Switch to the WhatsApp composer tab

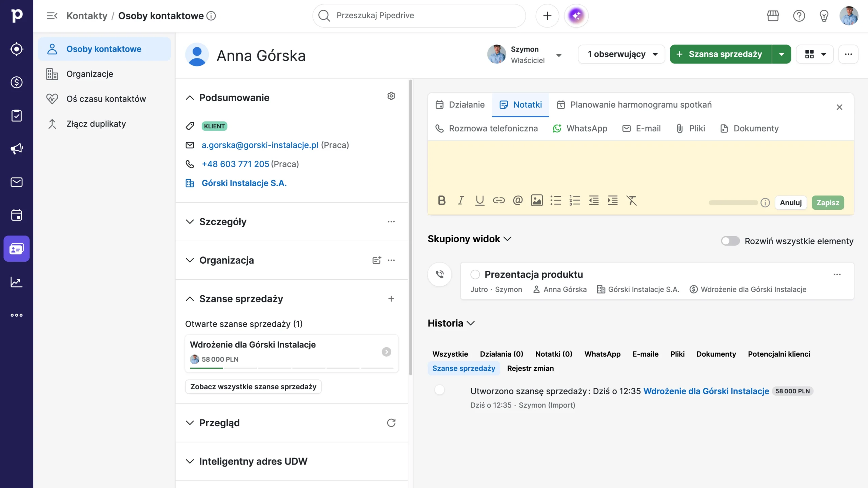pyautogui.click(x=580, y=129)
